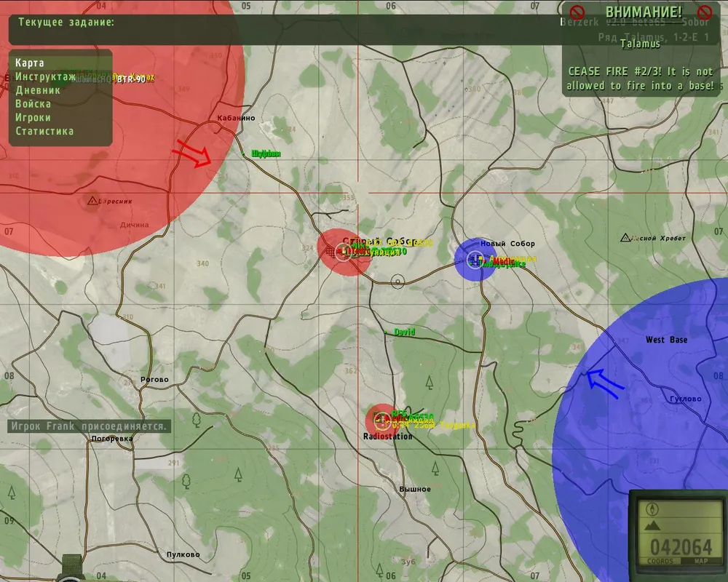This screenshot has width=728, height=582.
Task: Click the CEASE FIRE #2/3 warning message
Action: click(x=641, y=79)
